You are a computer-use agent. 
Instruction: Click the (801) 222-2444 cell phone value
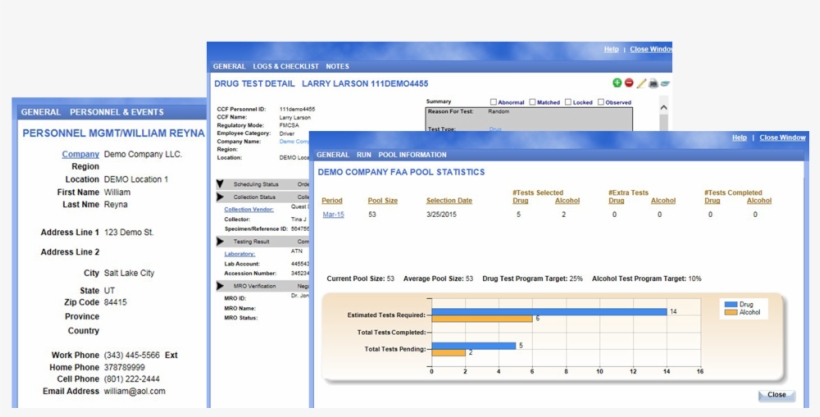coord(132,379)
